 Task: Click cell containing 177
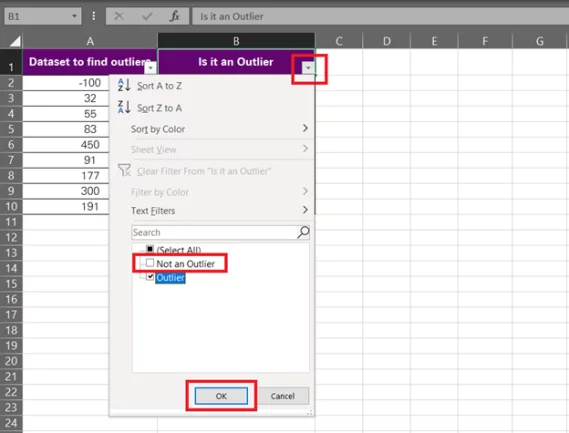(x=66, y=176)
